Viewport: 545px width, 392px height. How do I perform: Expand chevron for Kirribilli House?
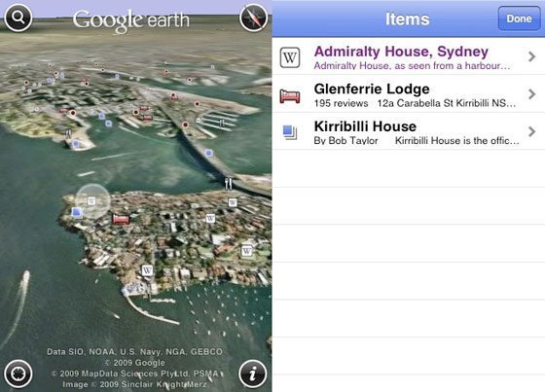coord(531,131)
